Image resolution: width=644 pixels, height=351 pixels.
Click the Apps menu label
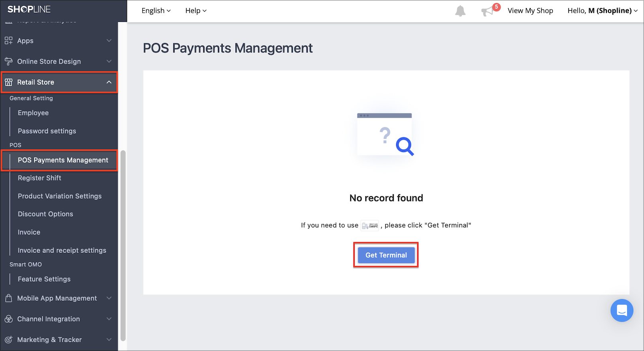coord(25,41)
